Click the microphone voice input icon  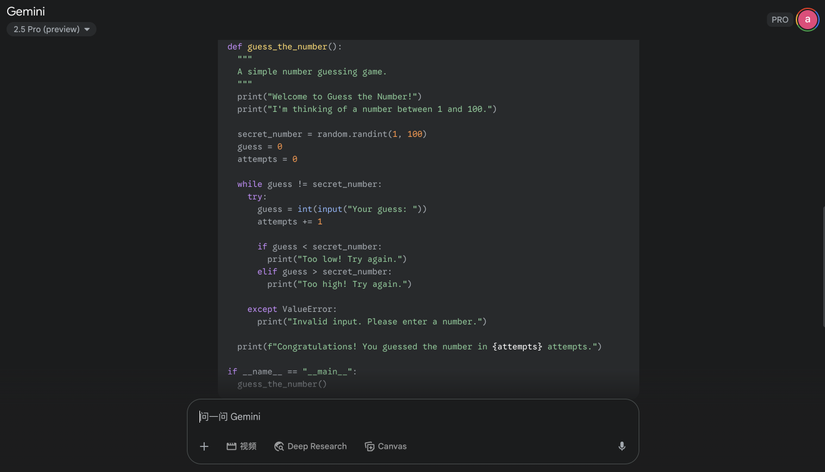[x=621, y=446]
